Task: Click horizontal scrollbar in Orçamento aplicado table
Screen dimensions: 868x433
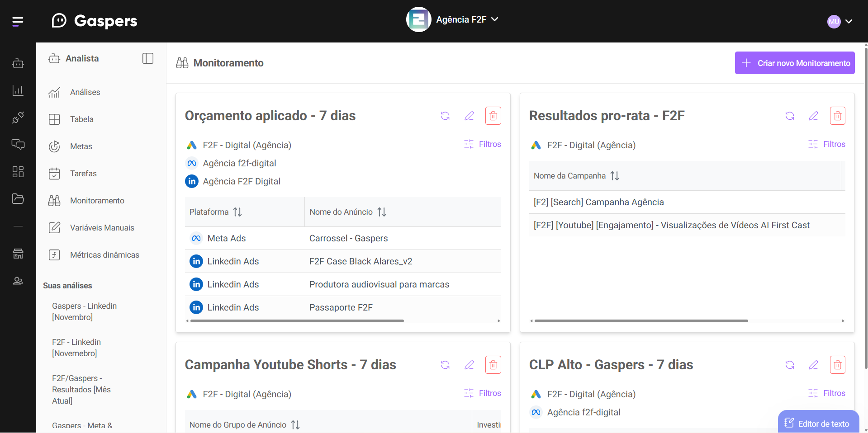Action: pos(297,321)
